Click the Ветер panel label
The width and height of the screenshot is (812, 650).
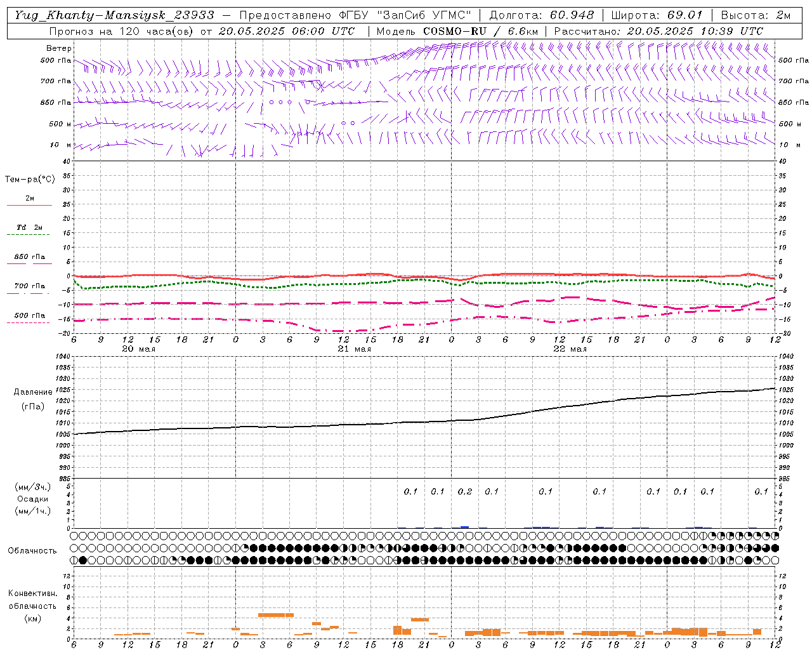click(x=59, y=48)
